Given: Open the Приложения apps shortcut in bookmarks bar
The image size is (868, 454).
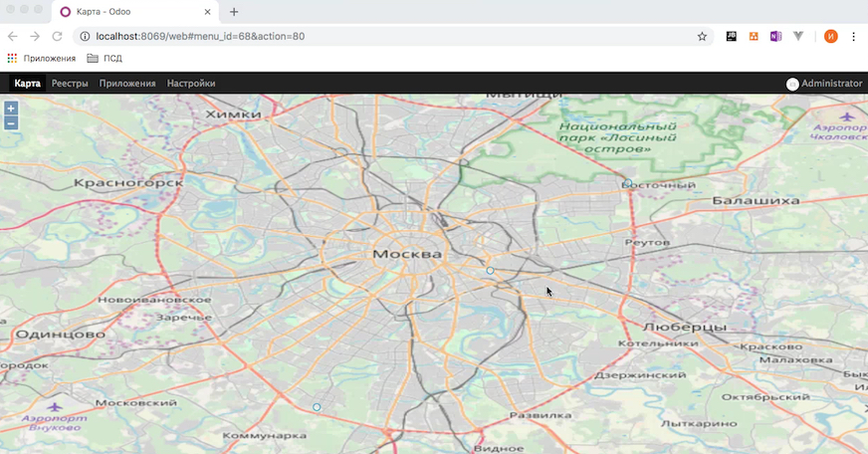Looking at the screenshot, I should click(x=42, y=58).
